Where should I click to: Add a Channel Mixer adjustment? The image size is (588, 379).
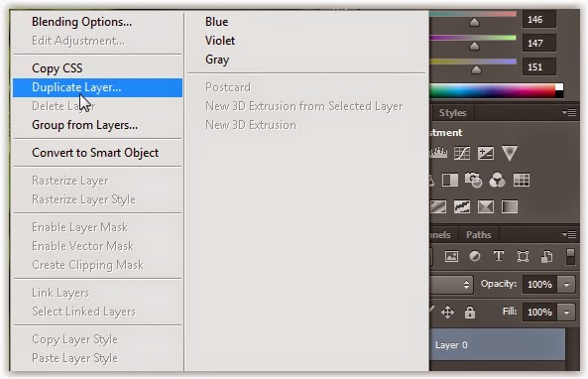[497, 181]
